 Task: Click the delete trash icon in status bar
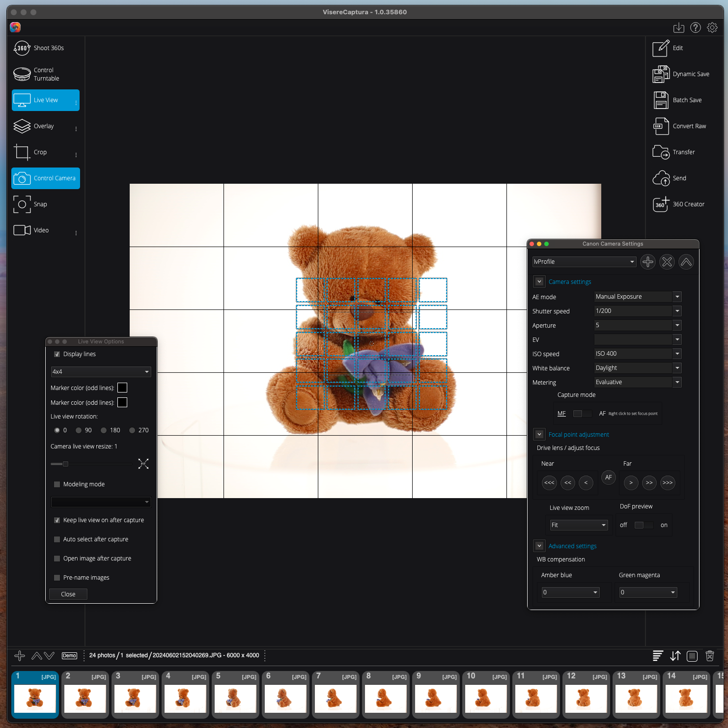point(709,656)
